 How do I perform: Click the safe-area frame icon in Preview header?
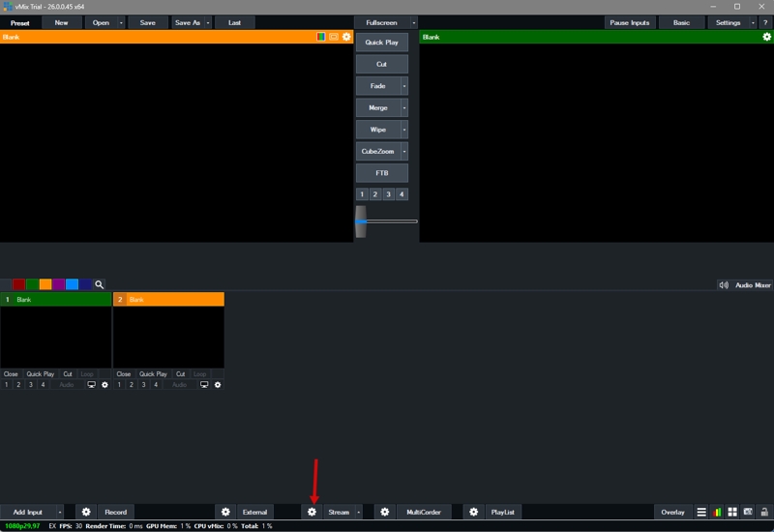click(334, 37)
